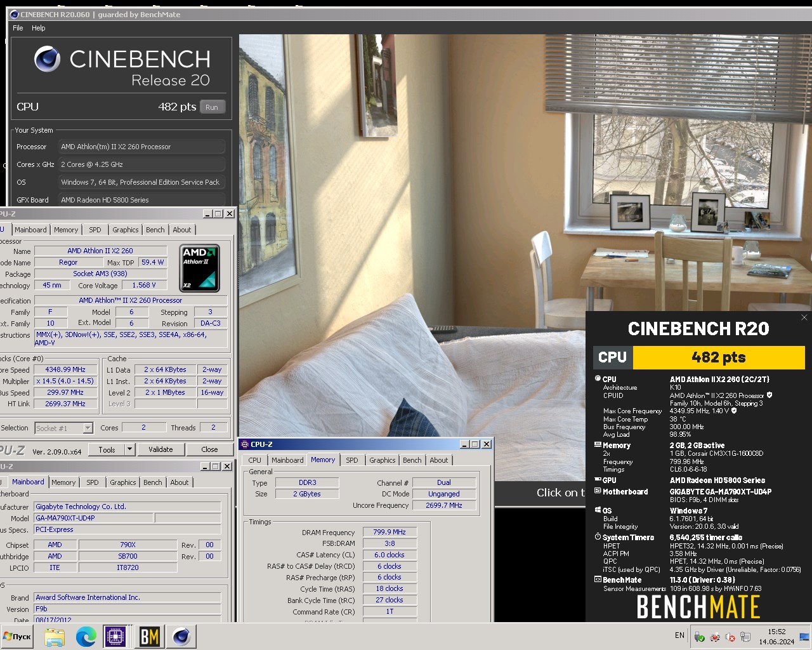The width and height of the screenshot is (812, 650).
Task: Open Graphics tab in the CPU-Z memory window
Action: click(383, 460)
